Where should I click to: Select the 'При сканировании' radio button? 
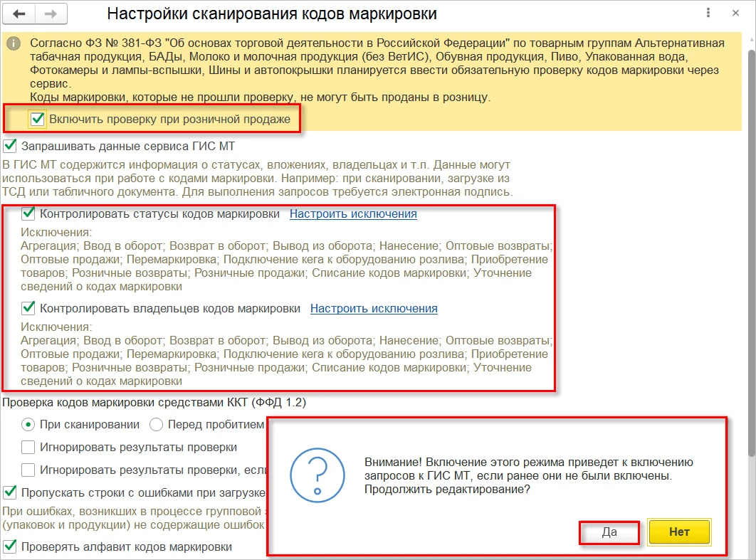point(28,425)
